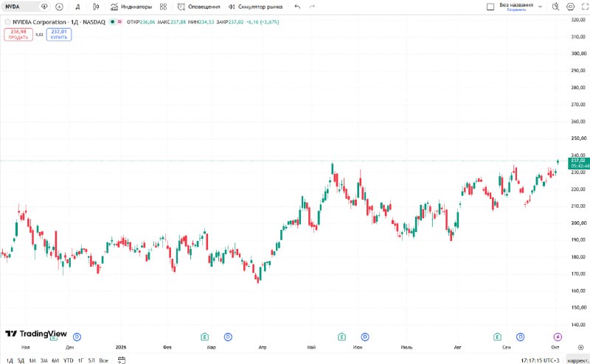Click the 2026 label on time axis
The height and width of the screenshot is (364, 590).
121,347
